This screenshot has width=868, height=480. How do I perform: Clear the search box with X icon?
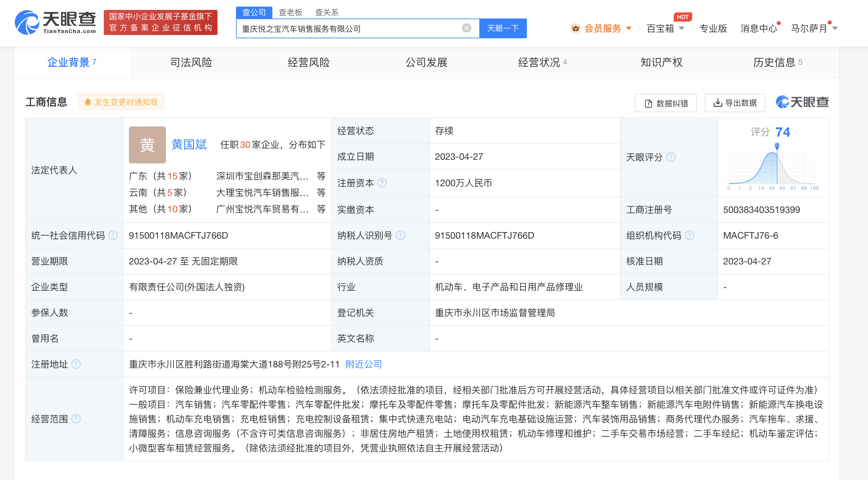pos(466,28)
